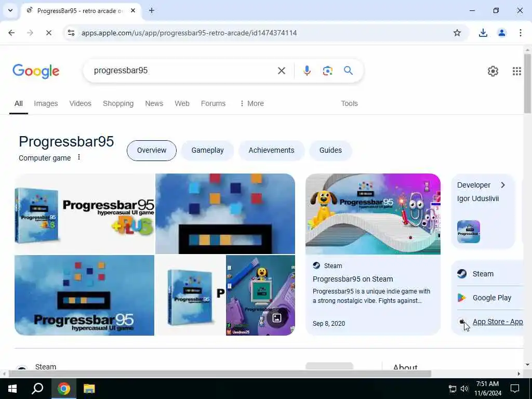Clear the search box text
Screen dimensions: 532x399
[x=281, y=71]
